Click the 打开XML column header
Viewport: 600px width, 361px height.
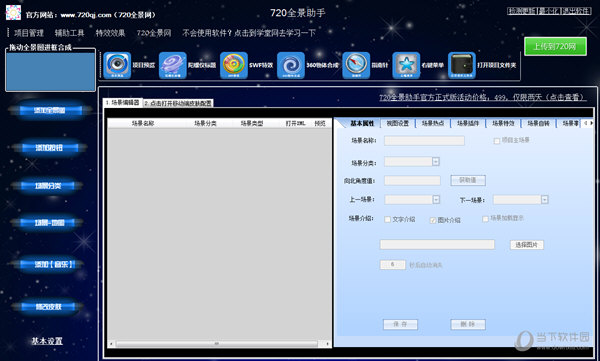[295, 123]
